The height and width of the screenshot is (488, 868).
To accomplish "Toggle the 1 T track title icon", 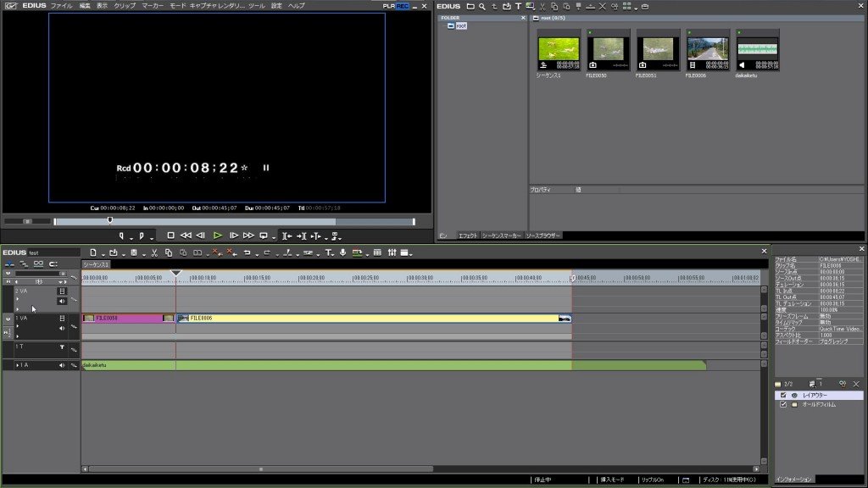I will (62, 347).
